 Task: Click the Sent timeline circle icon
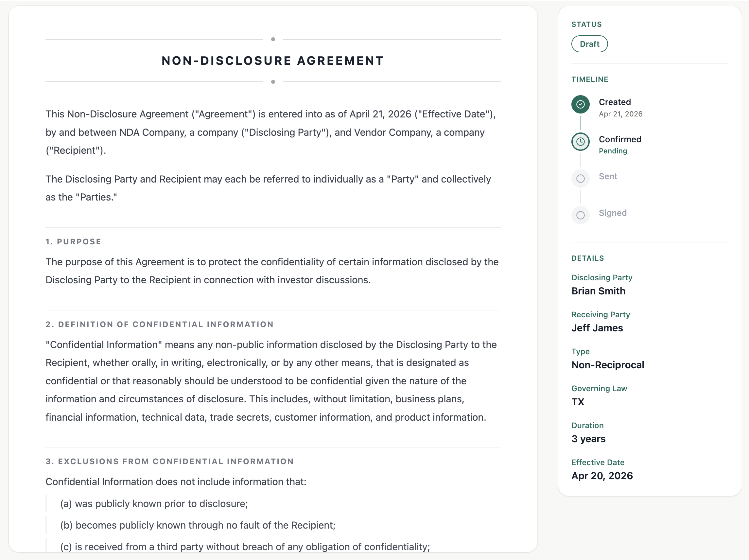coord(580,178)
